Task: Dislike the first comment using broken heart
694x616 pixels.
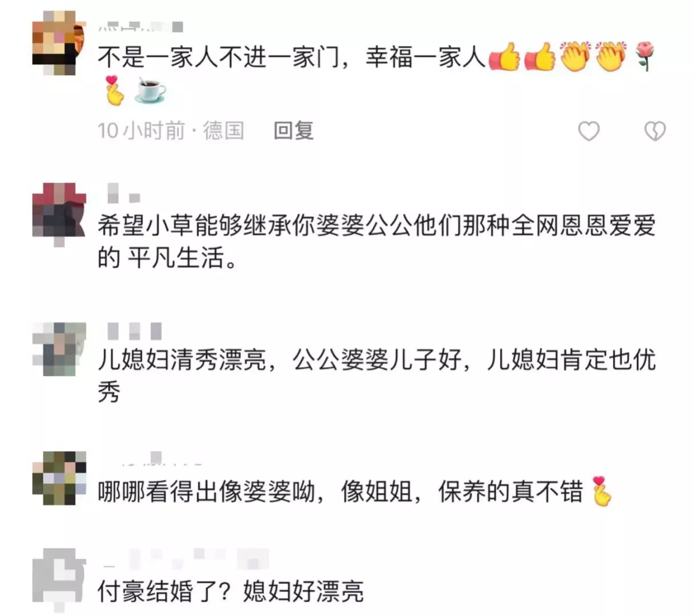Action: point(655,131)
